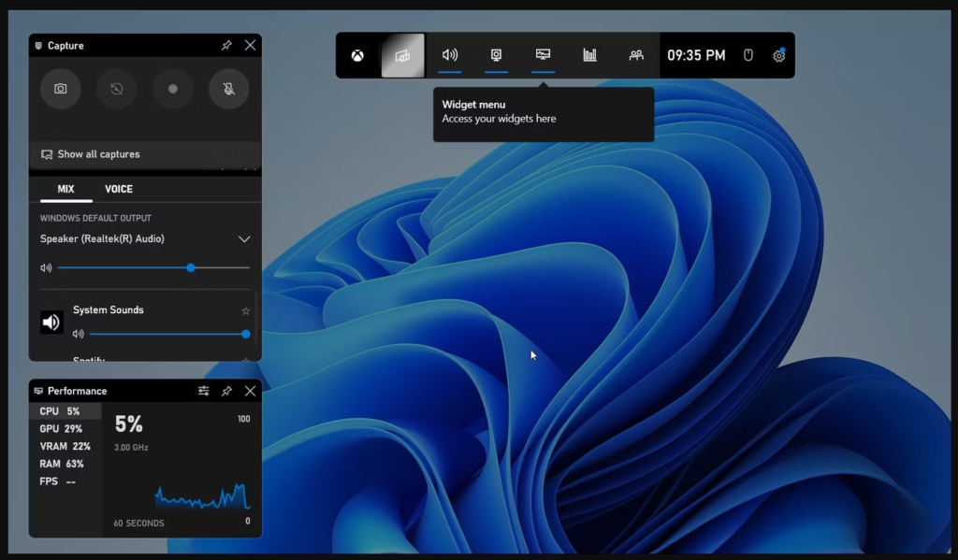Open Game Bar settings gear
Screen dimensions: 958x560
[x=778, y=55]
